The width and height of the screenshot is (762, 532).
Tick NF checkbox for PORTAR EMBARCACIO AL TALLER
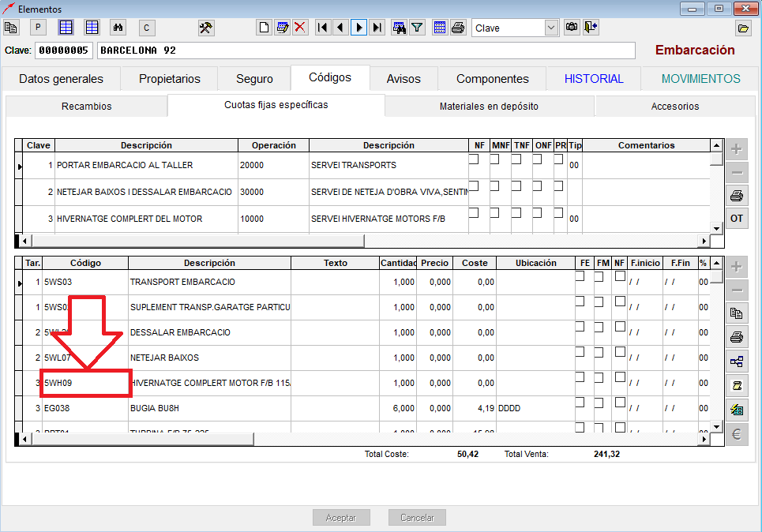(474, 159)
